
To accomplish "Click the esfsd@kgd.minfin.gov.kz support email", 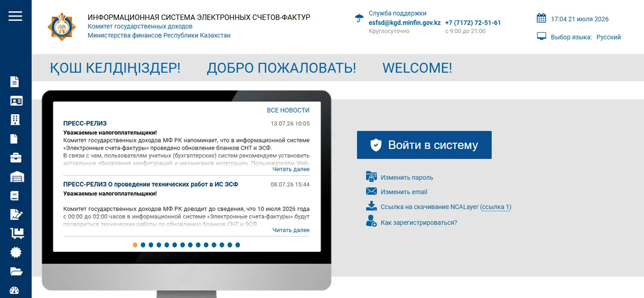I will [405, 23].
